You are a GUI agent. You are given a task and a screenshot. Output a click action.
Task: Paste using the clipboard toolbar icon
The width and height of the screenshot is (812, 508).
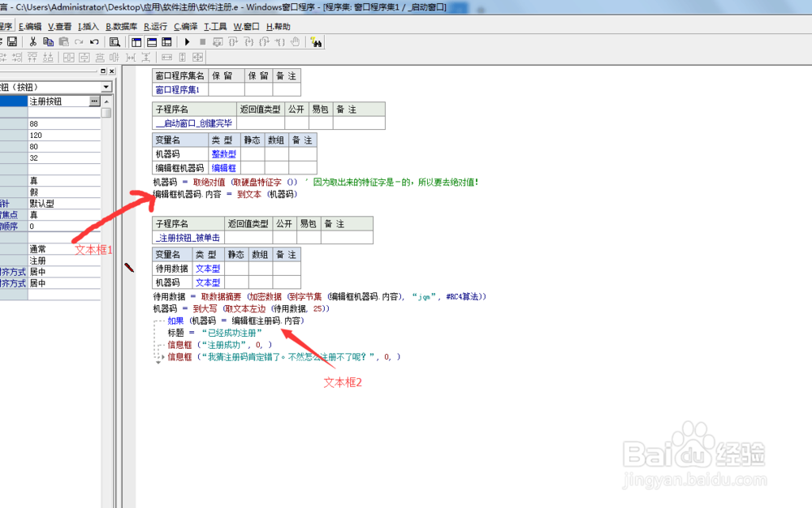pyautogui.click(x=63, y=42)
